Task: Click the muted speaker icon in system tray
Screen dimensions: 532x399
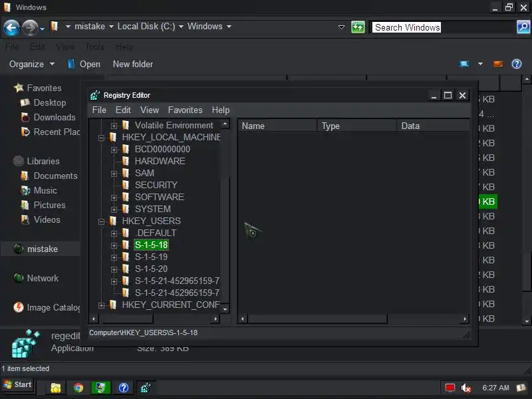Action: point(466,388)
